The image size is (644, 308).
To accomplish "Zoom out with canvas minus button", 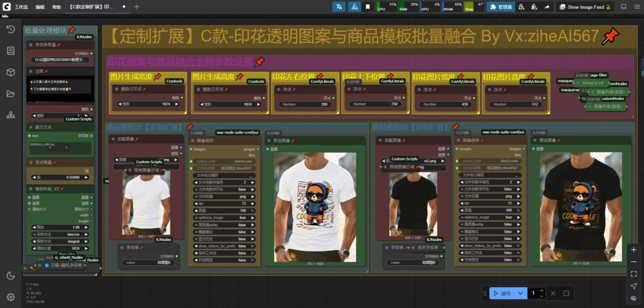I will (x=633, y=261).
